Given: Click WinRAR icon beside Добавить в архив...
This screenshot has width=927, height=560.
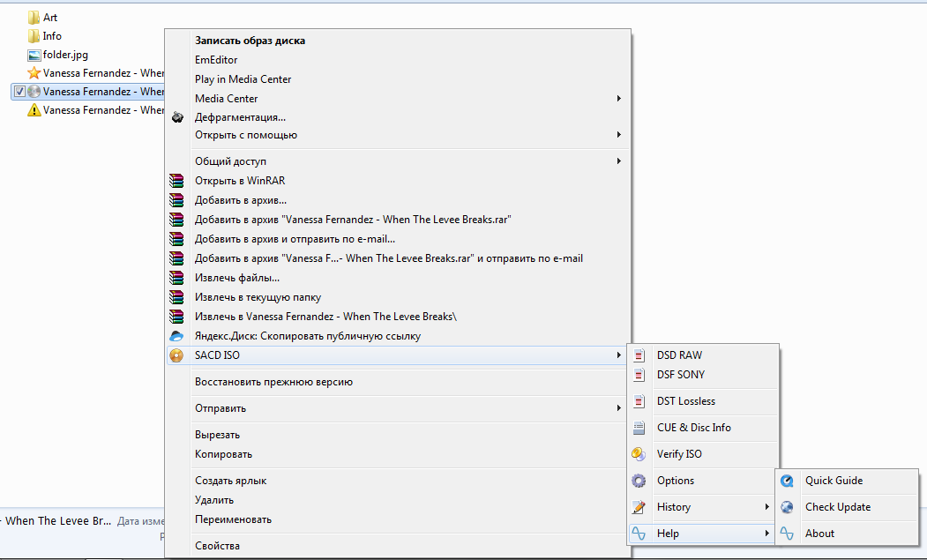Looking at the screenshot, I should coord(176,200).
